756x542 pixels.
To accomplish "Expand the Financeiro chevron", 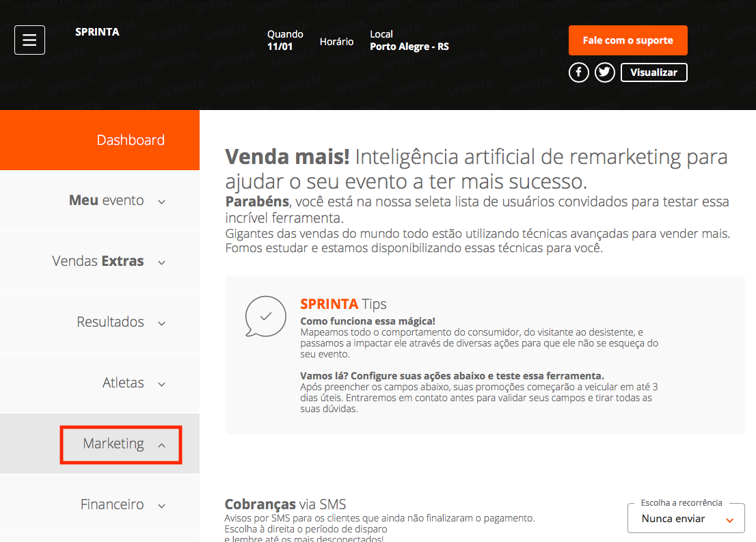I will (x=162, y=506).
